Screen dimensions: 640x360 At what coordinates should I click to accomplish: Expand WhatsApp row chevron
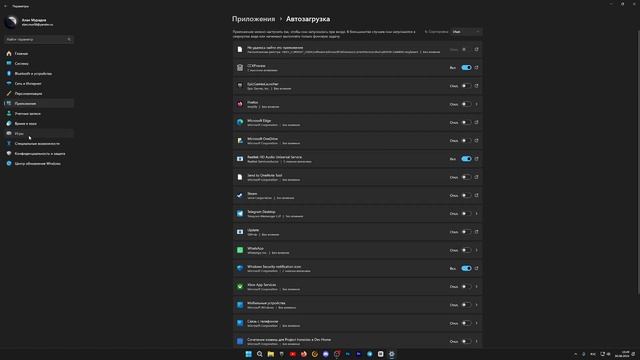tap(476, 250)
